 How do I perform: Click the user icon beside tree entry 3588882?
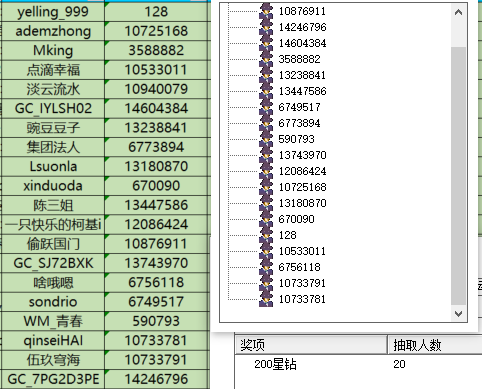pos(266,59)
